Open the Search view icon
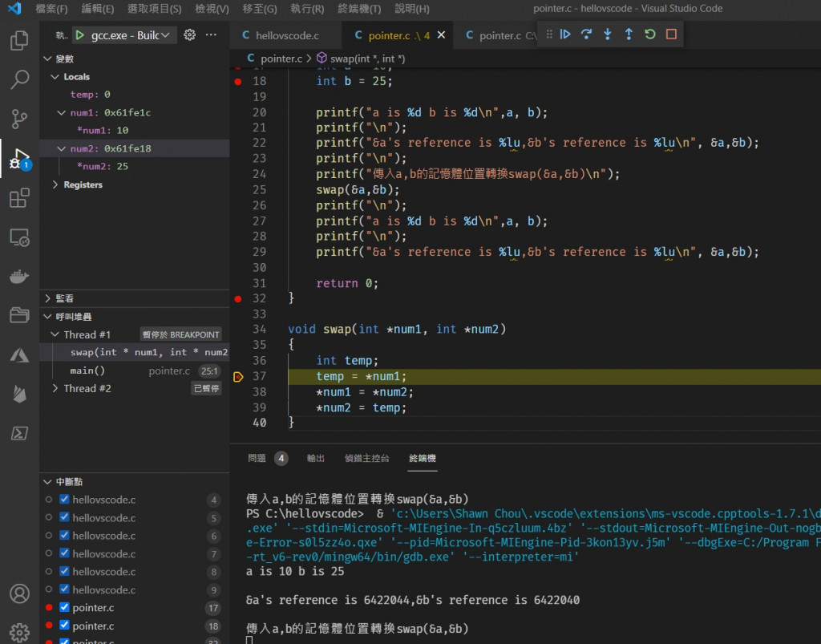The image size is (821, 644). coord(19,80)
